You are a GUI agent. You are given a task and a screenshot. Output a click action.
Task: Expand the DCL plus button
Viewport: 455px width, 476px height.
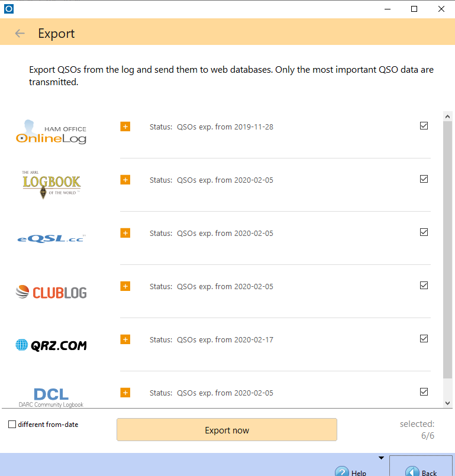[125, 393]
